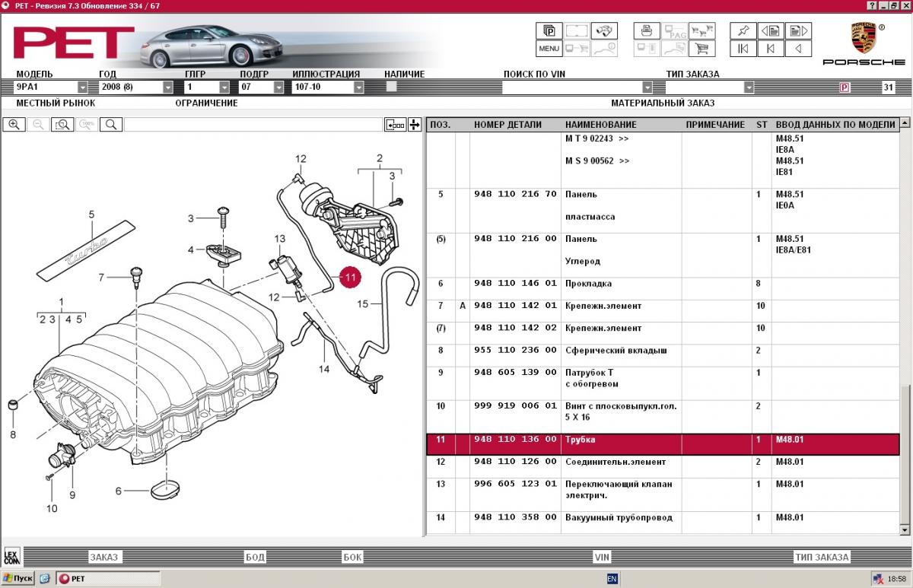Click the highlighted 11 callout in diagram
The width and height of the screenshot is (913, 588).
point(350,278)
